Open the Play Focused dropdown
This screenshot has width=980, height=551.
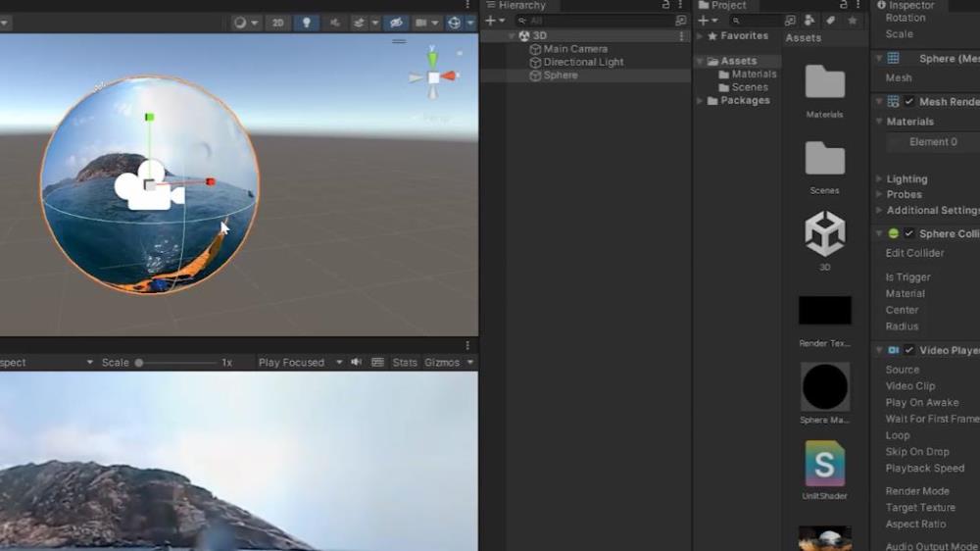click(x=299, y=363)
